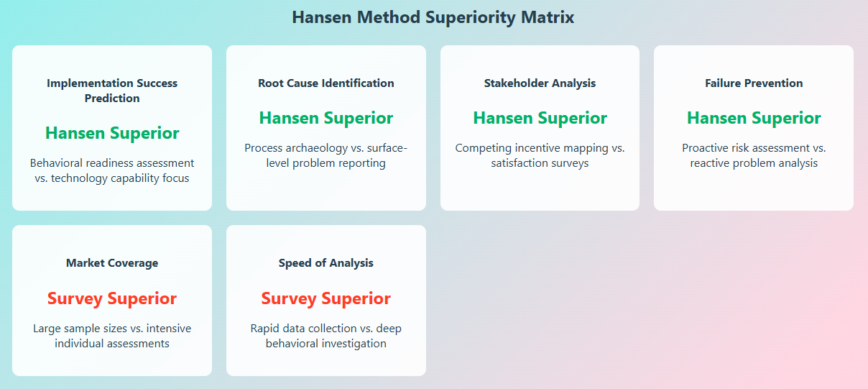Viewport: 868px width, 389px height.
Task: Click the large sample sizes description
Action: pos(112,336)
